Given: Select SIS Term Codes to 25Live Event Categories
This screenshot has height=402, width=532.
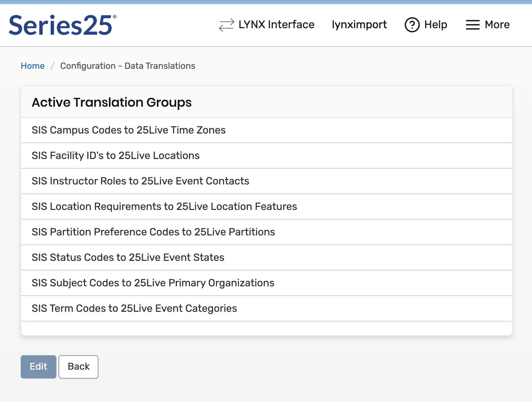Looking at the screenshot, I should [x=267, y=308].
